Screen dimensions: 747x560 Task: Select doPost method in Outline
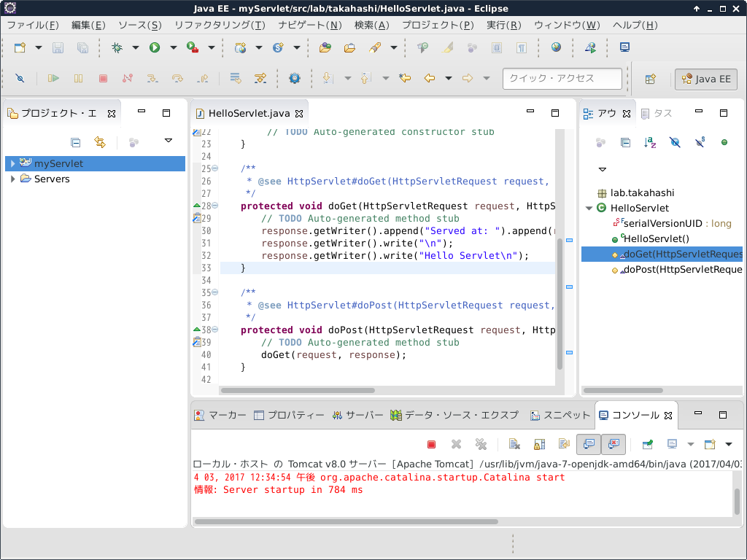tap(677, 270)
